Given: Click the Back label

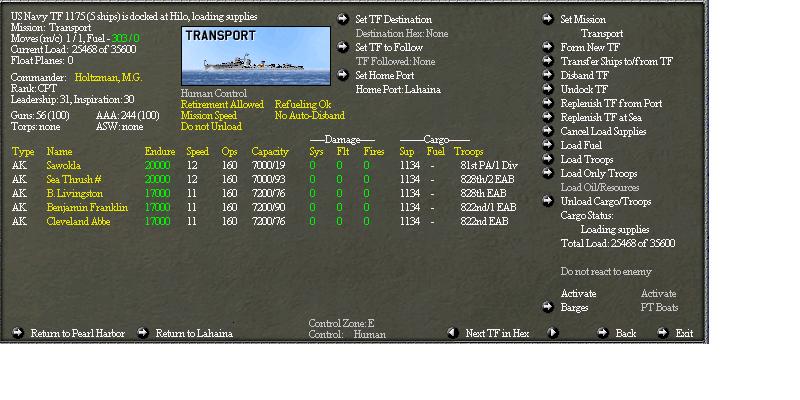Looking at the screenshot, I should (626, 333).
